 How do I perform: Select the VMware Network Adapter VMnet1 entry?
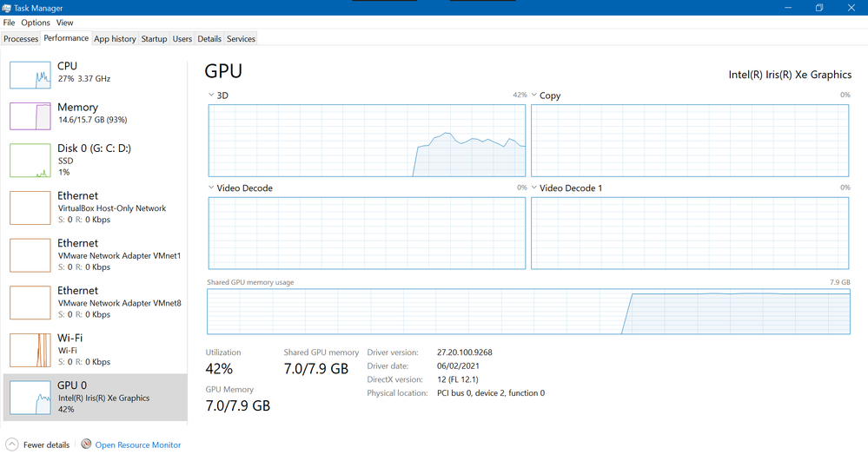tap(96, 255)
